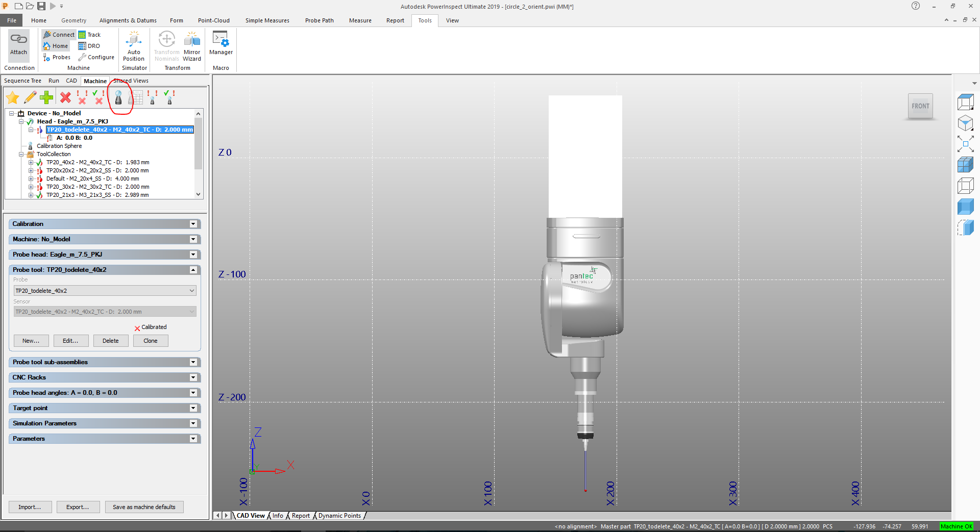This screenshot has width=980, height=532.
Task: Click the green plus icon to add item
Action: [46, 97]
